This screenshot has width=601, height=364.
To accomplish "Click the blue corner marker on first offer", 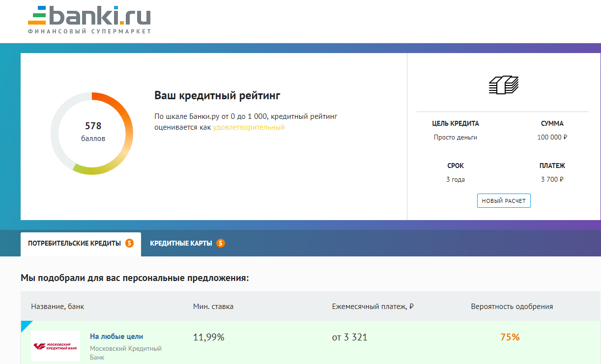I will tap(26, 325).
